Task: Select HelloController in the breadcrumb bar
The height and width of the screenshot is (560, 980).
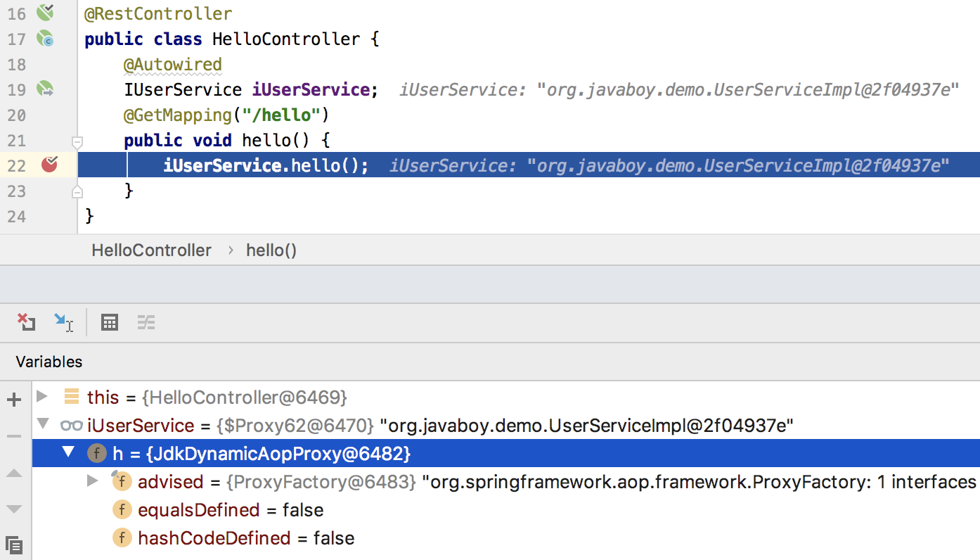Action: 151,250
